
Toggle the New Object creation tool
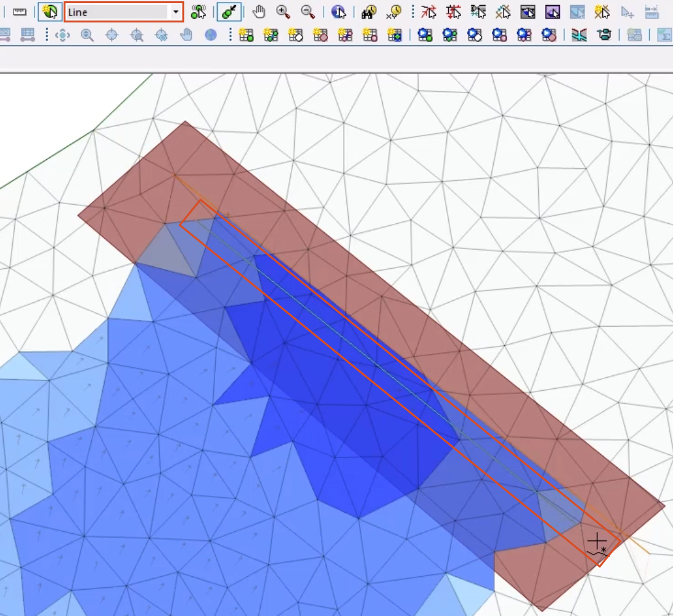point(50,12)
